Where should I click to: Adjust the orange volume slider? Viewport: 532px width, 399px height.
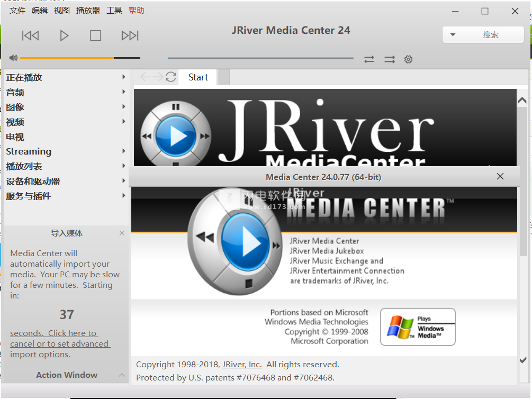click(x=80, y=58)
